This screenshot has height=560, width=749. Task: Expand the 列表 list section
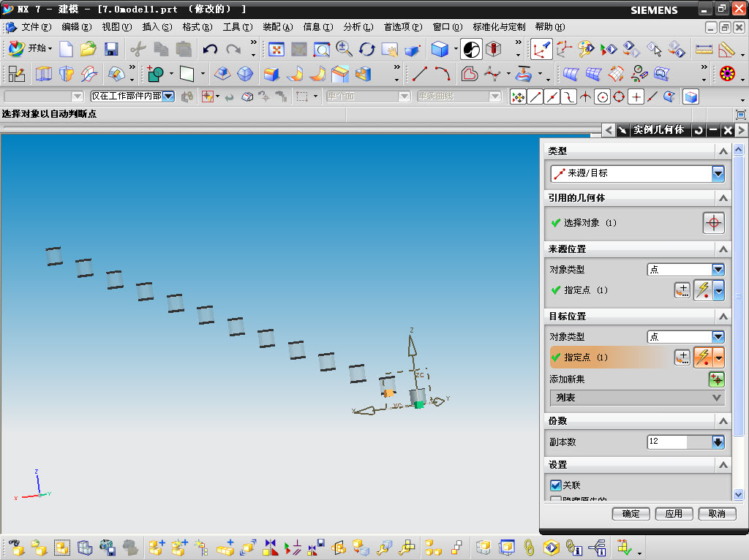click(x=637, y=398)
